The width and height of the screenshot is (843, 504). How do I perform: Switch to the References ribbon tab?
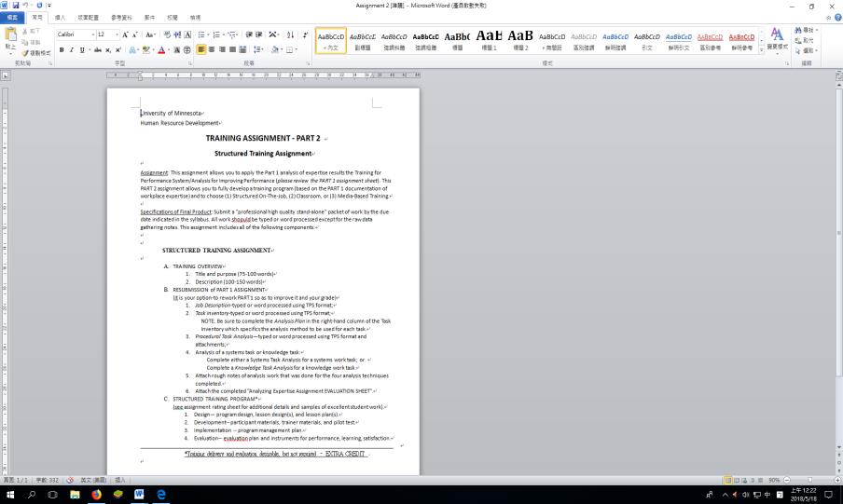click(121, 18)
